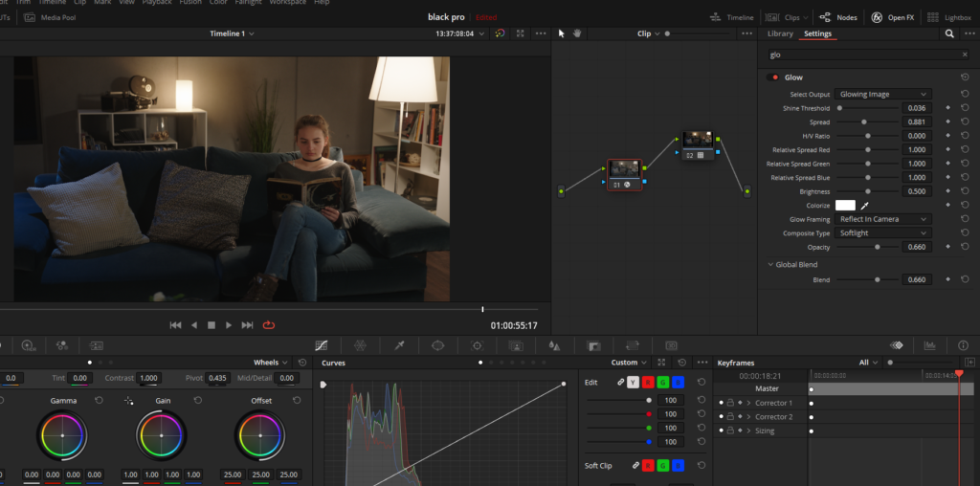Show the Scopes palette icon
Image resolution: width=980 pixels, height=486 pixels.
pos(930,344)
